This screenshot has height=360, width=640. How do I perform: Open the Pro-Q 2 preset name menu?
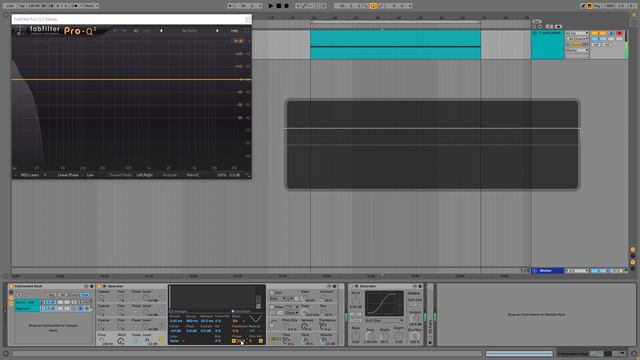189,31
